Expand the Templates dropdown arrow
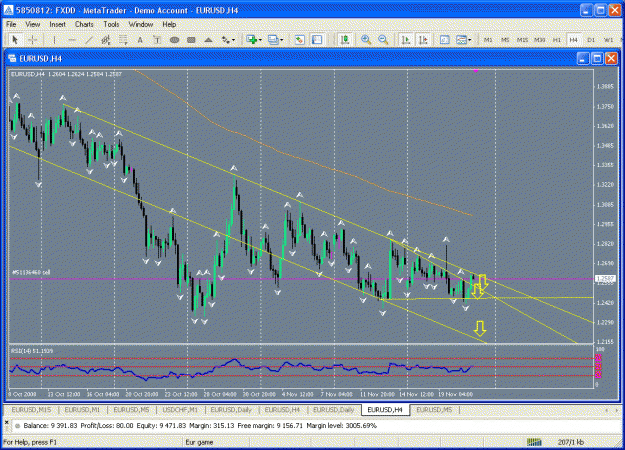625x450 pixels. [x=470, y=40]
